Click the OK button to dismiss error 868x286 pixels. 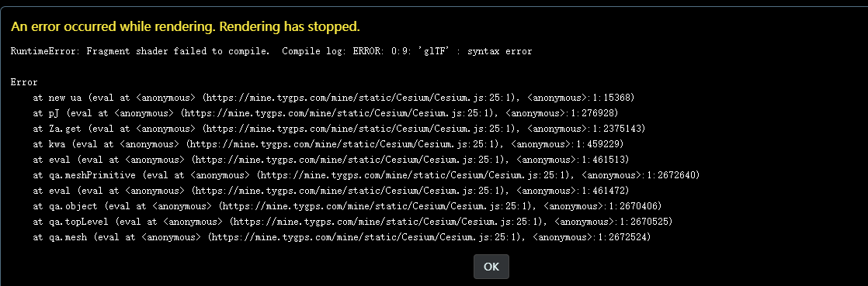(x=491, y=267)
